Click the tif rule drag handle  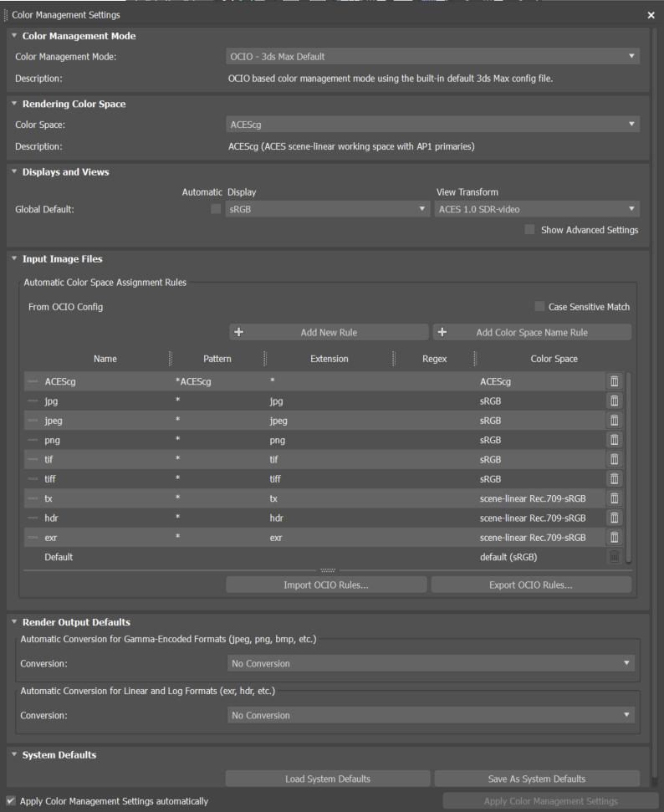[33, 459]
